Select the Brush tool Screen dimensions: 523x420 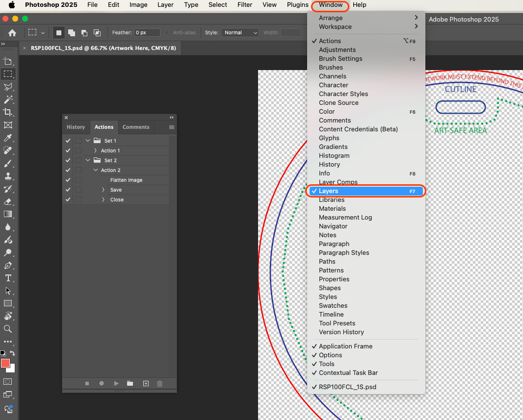8,163
